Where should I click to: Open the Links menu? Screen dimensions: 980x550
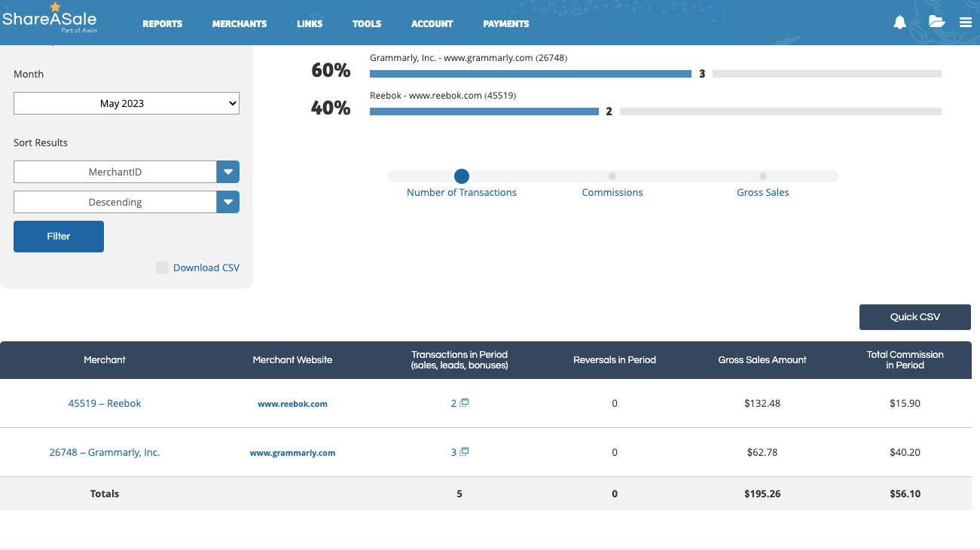(310, 24)
